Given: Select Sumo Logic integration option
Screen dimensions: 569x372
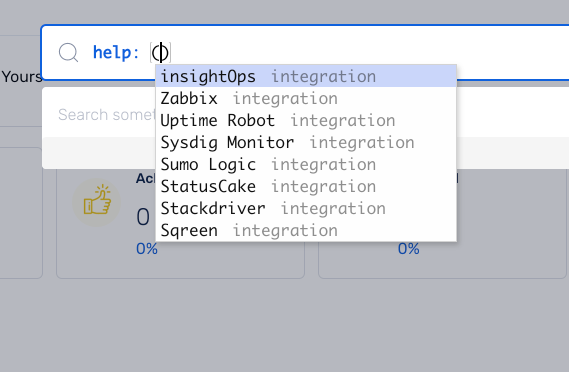Looking at the screenshot, I should (x=306, y=164).
